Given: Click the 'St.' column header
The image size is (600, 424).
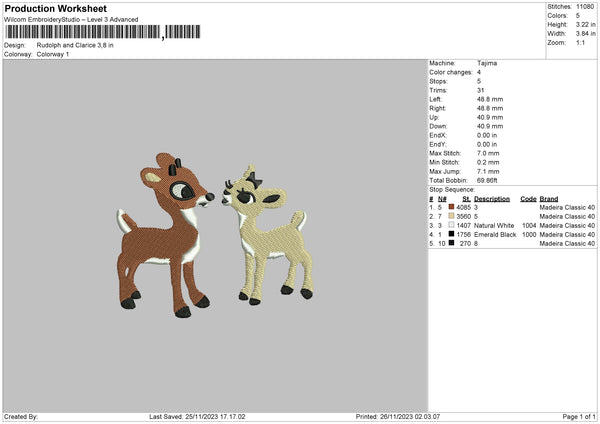Looking at the screenshot, I should pos(466,199).
